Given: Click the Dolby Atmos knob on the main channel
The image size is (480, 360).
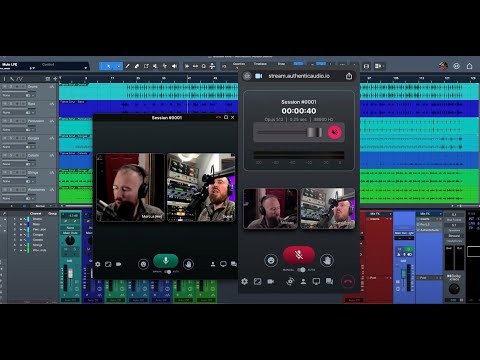Looking at the screenshot, I should click(x=454, y=289).
